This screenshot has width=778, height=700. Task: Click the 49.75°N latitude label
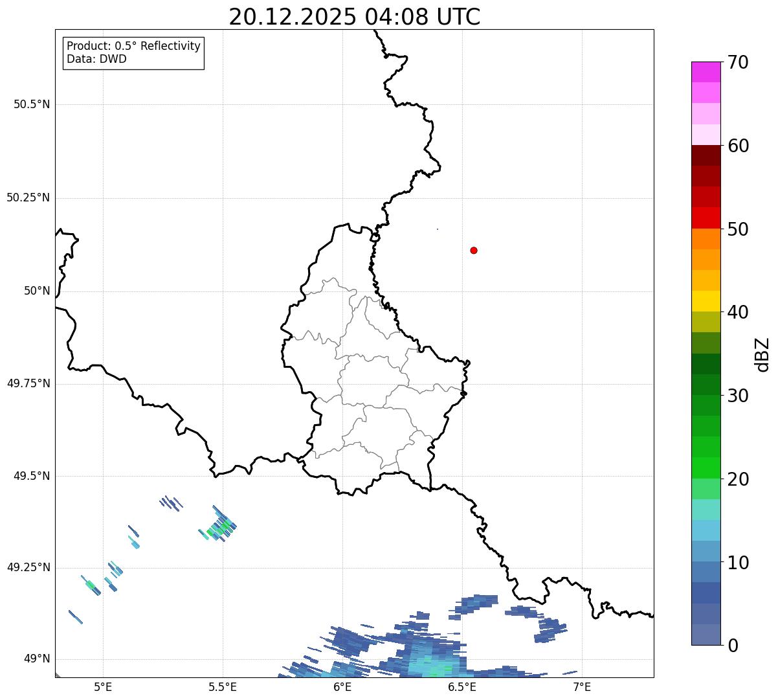(28, 383)
